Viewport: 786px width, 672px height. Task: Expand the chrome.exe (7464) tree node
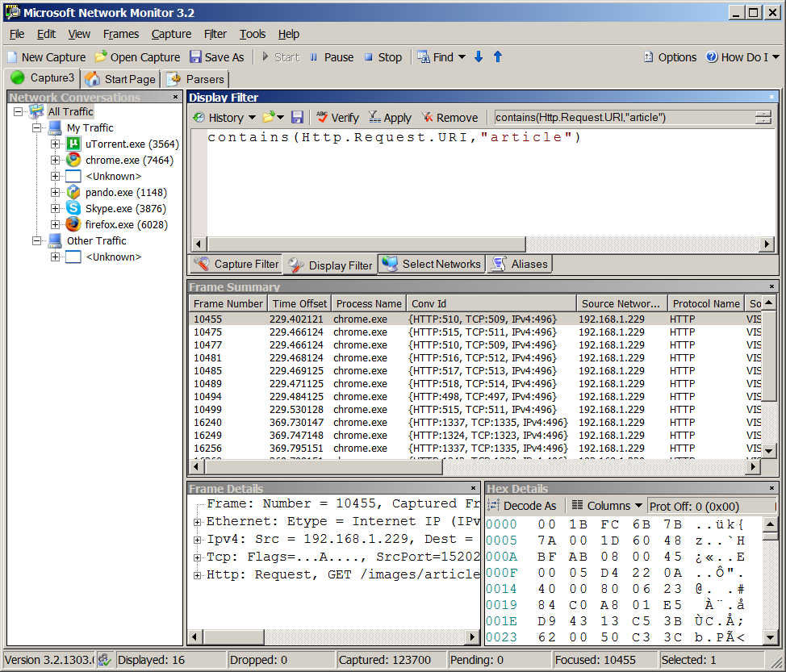[x=55, y=161]
